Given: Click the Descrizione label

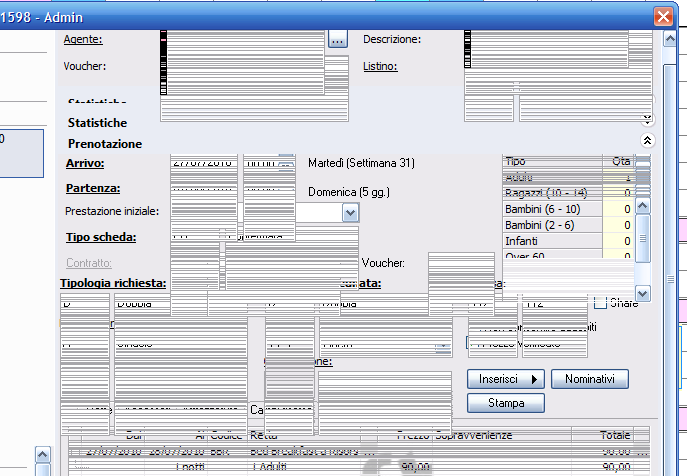Looking at the screenshot, I should (x=392, y=39).
